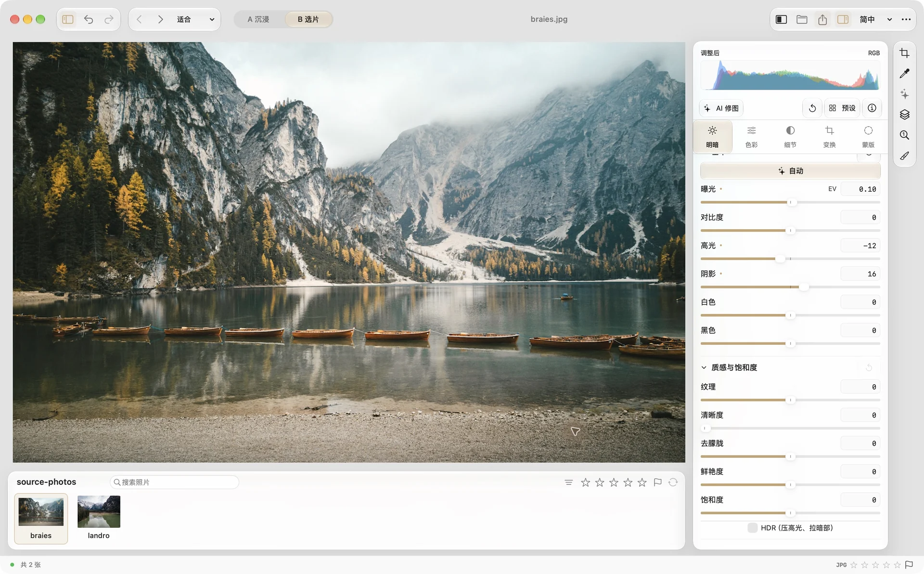
Task: Open the 蒙版 adjustment tab
Action: point(868,136)
